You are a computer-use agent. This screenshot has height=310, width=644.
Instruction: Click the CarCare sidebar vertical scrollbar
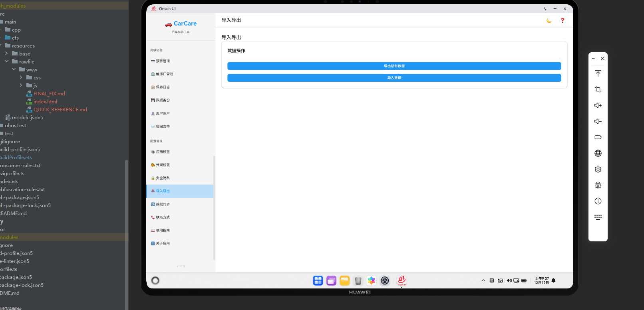click(214, 207)
